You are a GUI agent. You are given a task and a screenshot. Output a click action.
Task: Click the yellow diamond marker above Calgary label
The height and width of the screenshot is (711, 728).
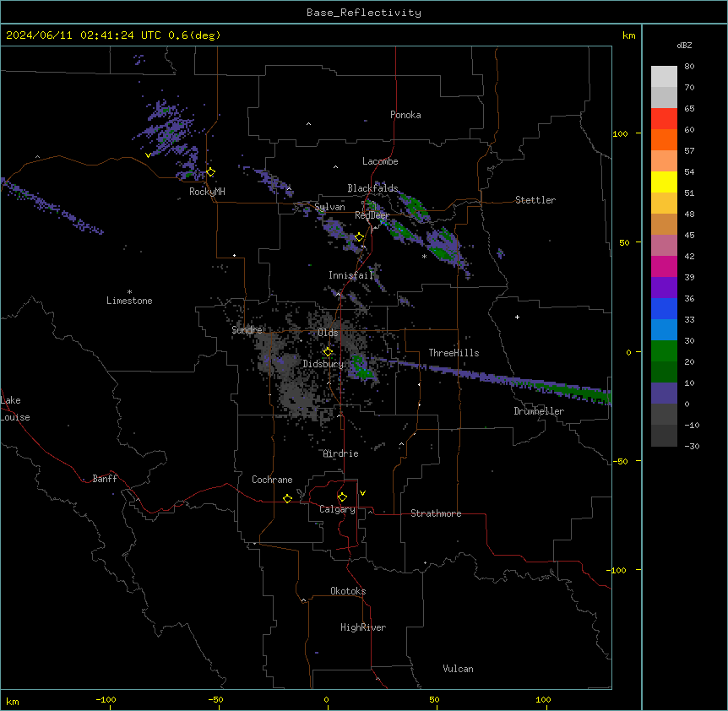pos(342,497)
